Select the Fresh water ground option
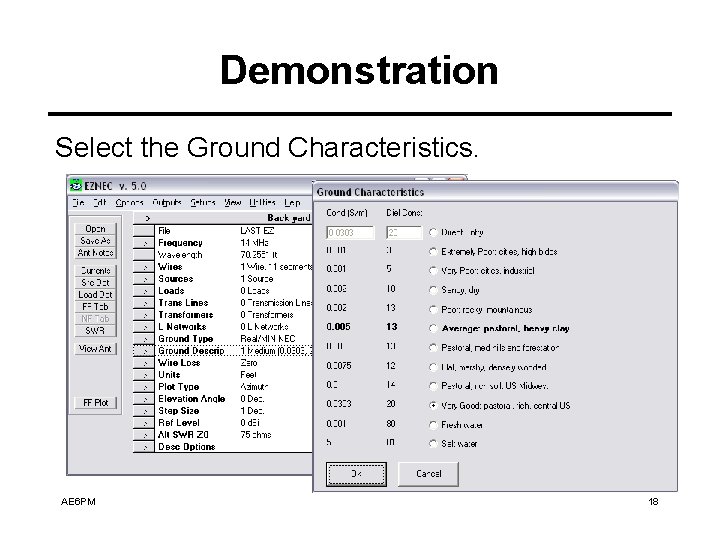720x540 pixels. 433,425
